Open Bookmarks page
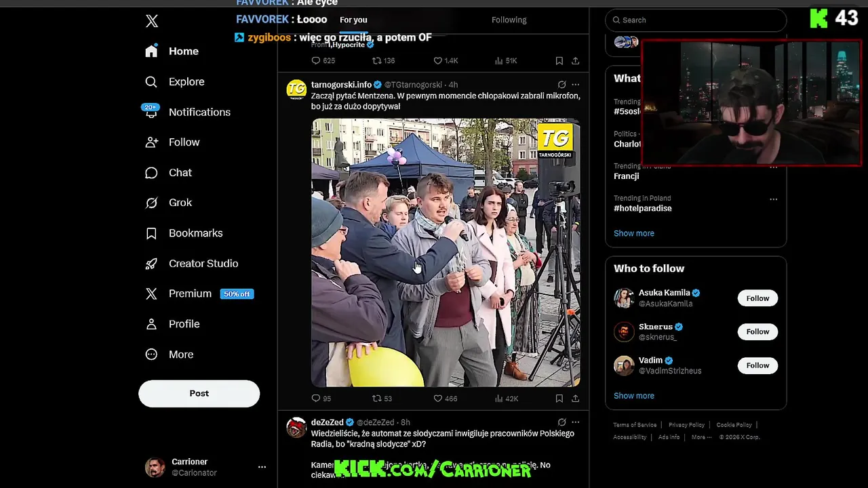868x488 pixels. (x=184, y=233)
